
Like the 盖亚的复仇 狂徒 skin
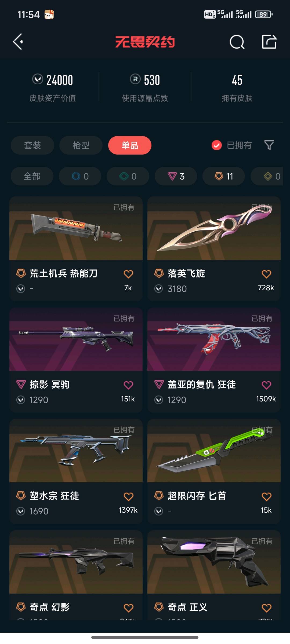(266, 385)
